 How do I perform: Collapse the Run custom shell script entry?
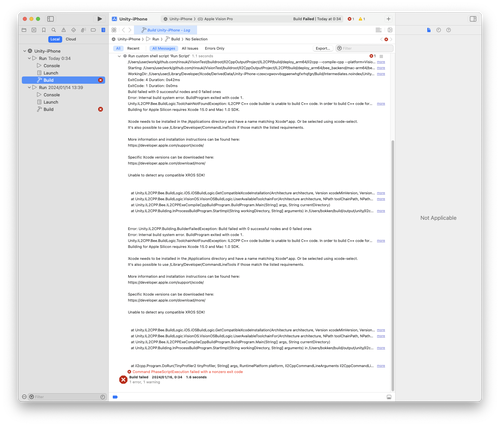[119, 56]
